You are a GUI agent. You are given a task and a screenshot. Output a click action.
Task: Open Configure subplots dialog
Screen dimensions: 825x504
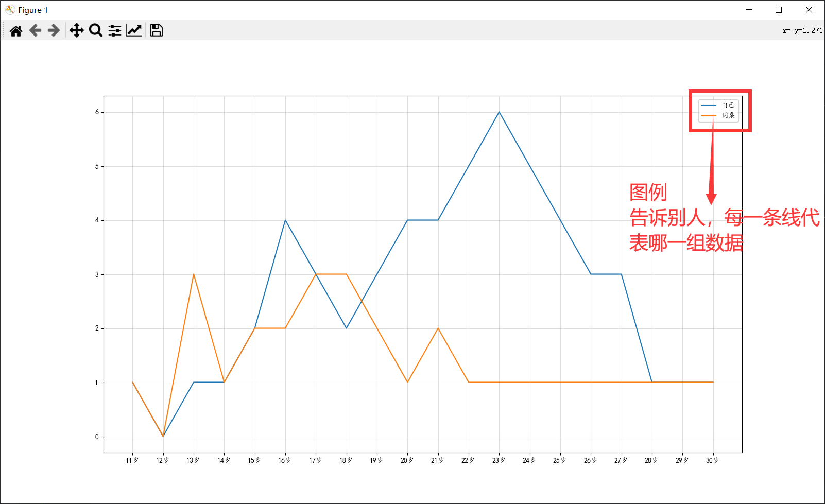[x=115, y=31]
